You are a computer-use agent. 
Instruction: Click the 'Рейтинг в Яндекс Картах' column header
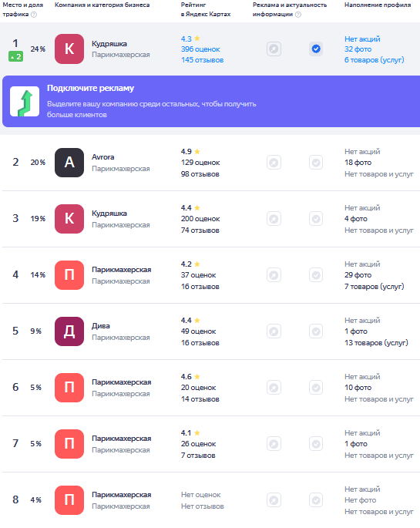[x=206, y=9]
